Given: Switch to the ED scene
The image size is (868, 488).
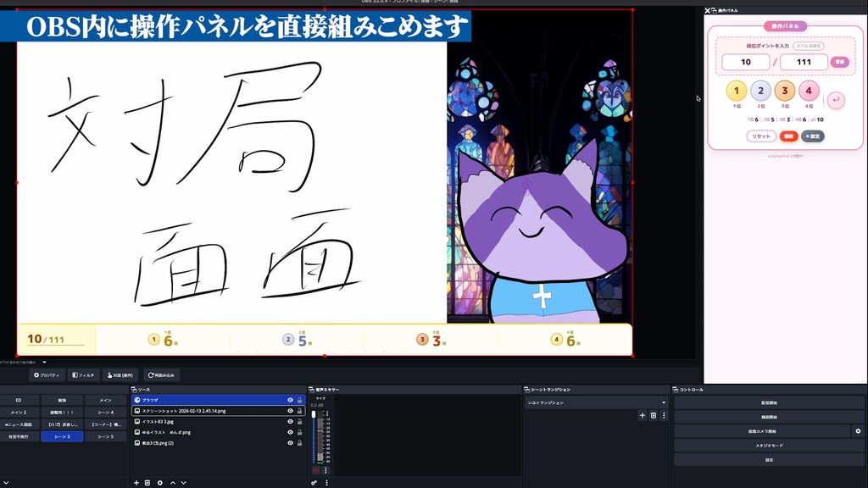Looking at the screenshot, I should click(x=17, y=399).
